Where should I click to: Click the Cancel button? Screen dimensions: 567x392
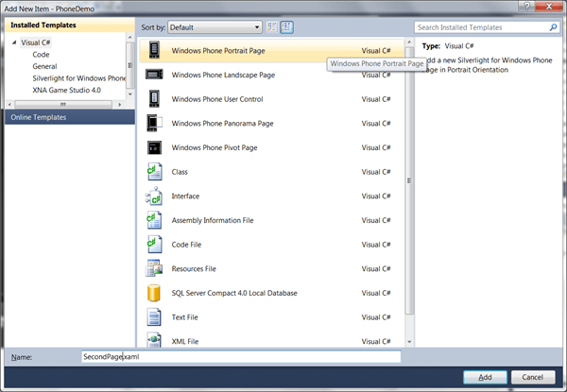coord(533,377)
